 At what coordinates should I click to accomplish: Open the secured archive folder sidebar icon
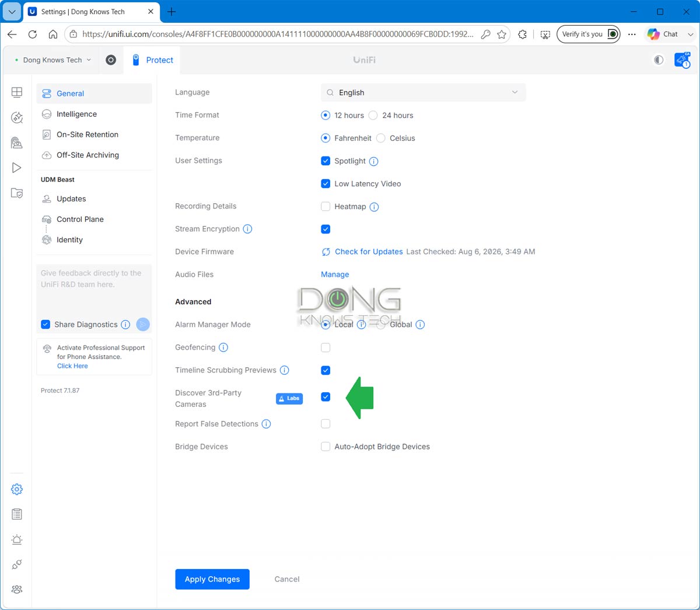point(17,193)
